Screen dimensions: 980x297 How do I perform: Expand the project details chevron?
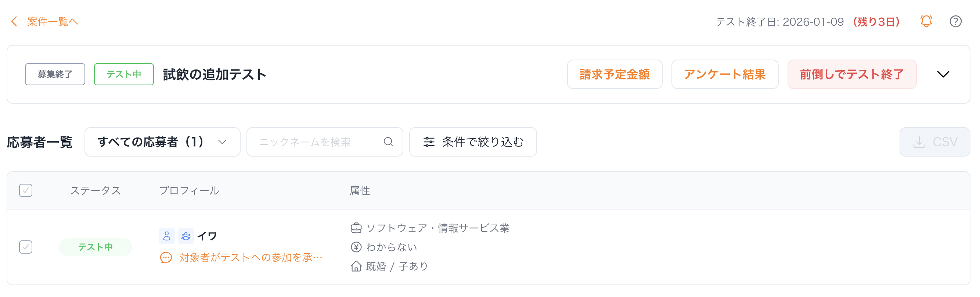(943, 74)
